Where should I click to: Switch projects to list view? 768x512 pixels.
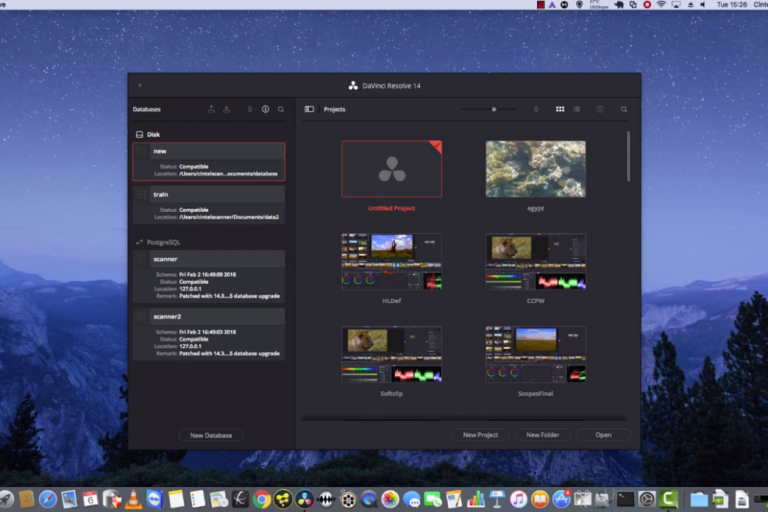tap(576, 109)
